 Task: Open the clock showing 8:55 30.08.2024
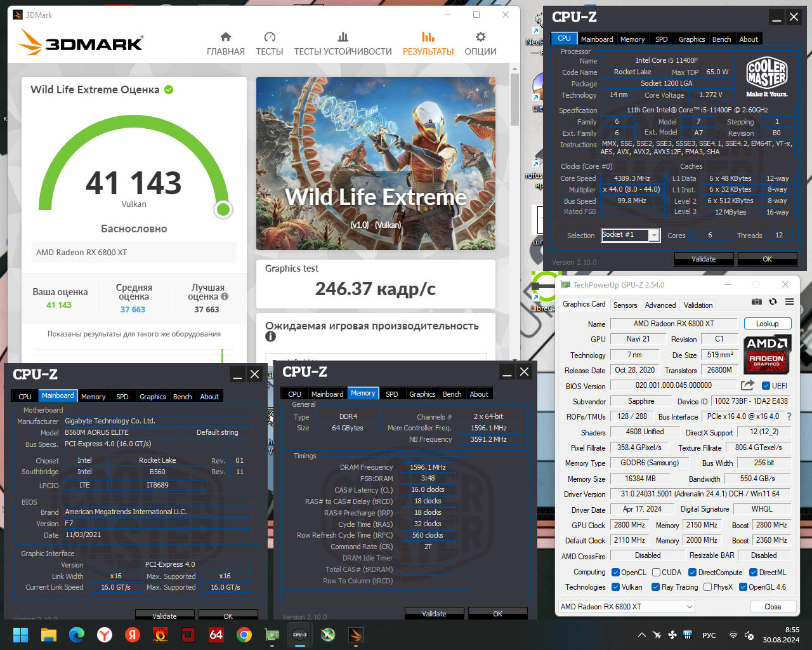781,635
